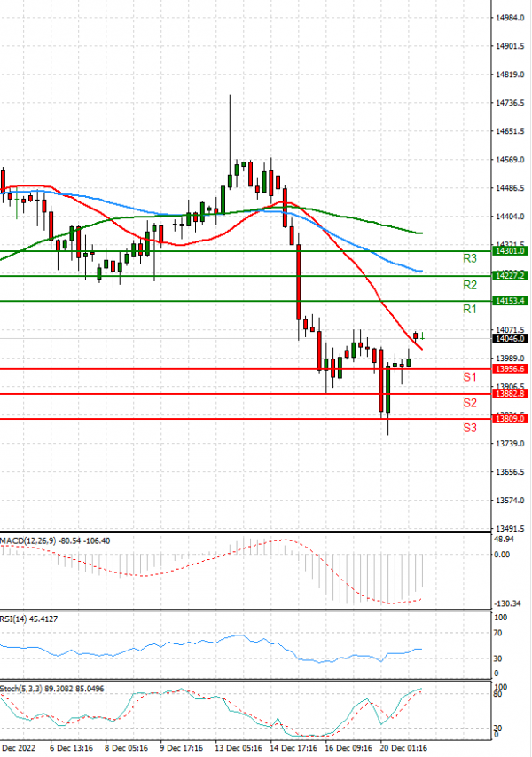Select the S2 label on the chart

click(x=470, y=403)
